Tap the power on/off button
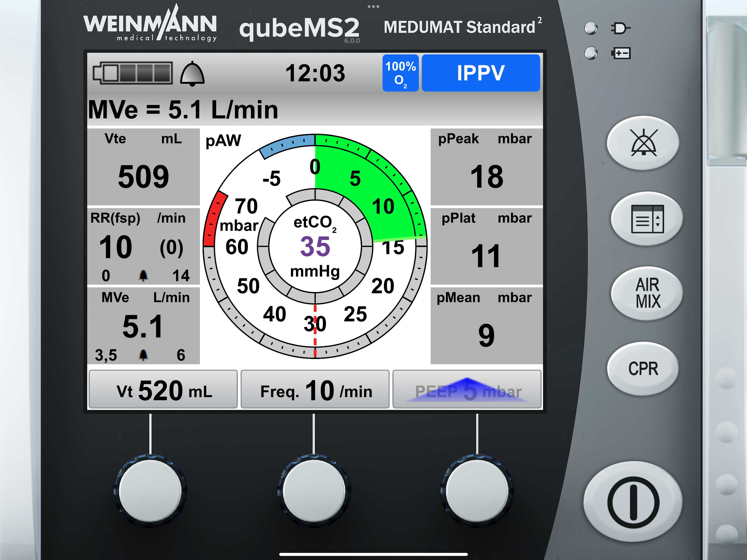Image resolution: width=747 pixels, height=560 pixels. (x=633, y=502)
